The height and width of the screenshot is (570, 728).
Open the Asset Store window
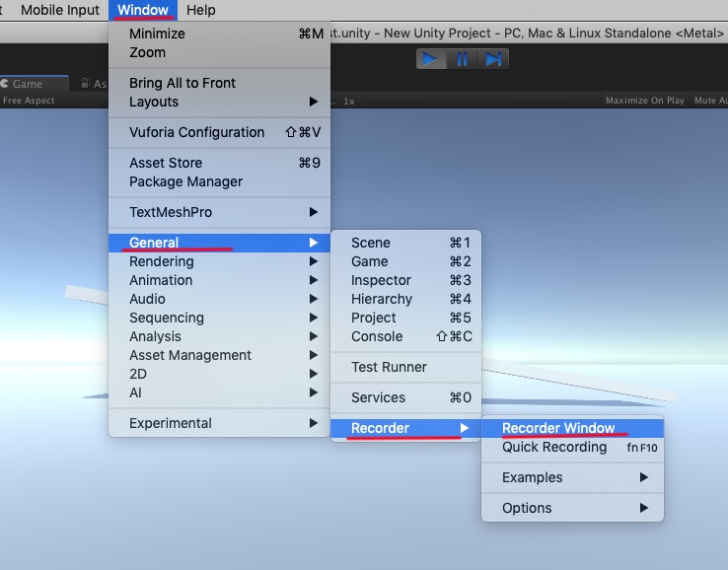(219, 163)
